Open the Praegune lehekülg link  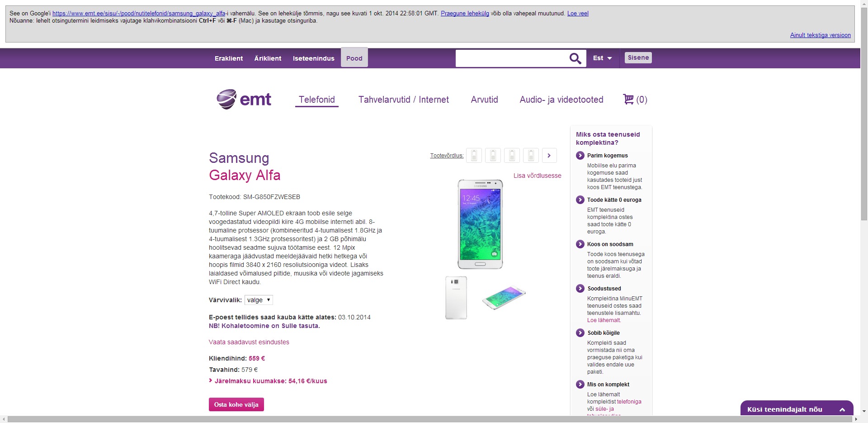pos(465,14)
